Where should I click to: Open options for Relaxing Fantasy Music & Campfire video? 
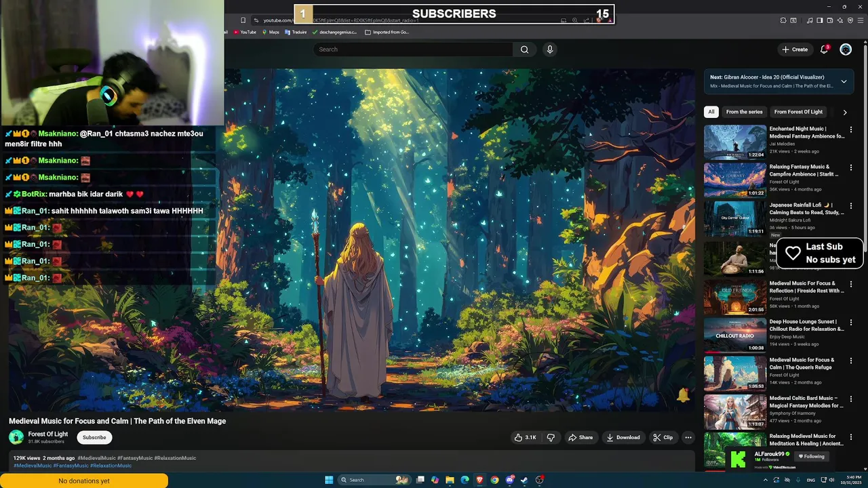pos(851,167)
